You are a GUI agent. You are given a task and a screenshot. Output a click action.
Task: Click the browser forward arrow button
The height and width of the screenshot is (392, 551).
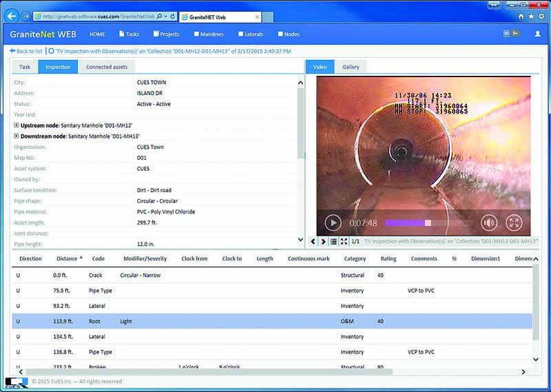pyautogui.click(x=26, y=16)
